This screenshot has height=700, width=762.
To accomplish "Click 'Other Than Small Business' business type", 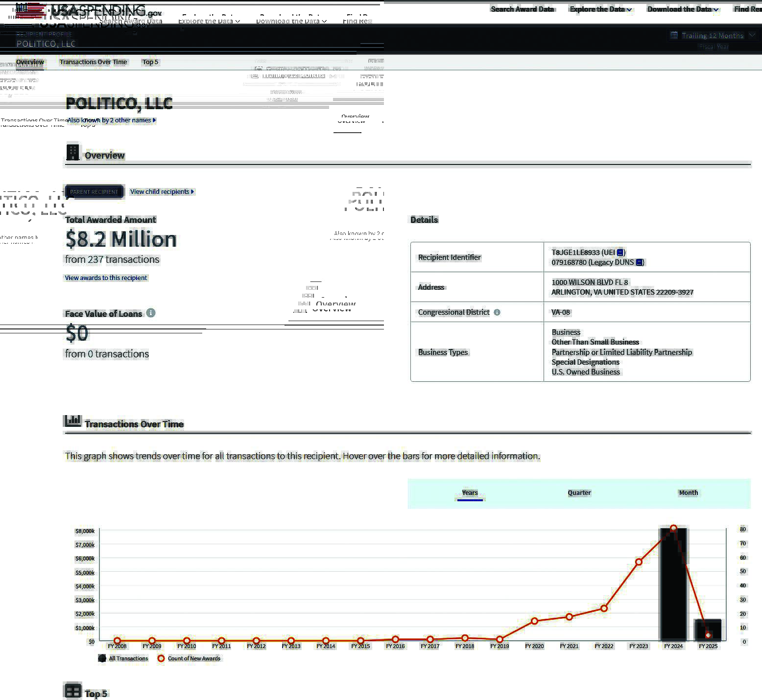I will tap(595, 342).
